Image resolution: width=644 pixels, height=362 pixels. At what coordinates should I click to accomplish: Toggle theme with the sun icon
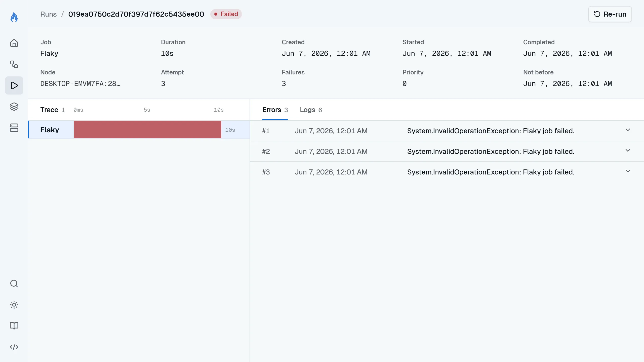[14, 305]
